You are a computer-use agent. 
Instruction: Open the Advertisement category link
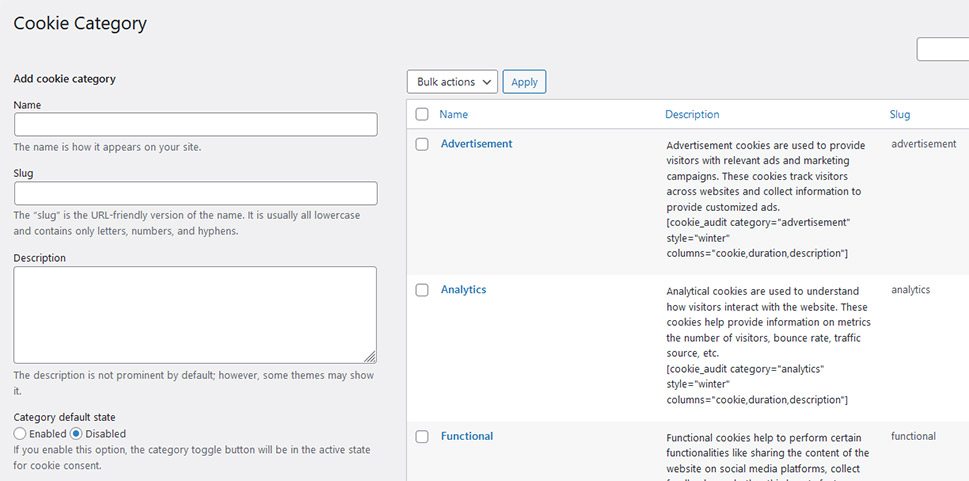[476, 144]
